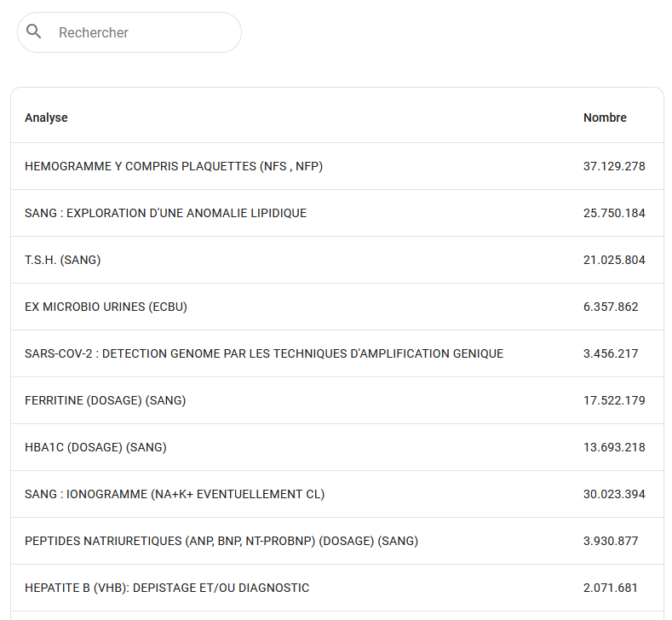Click the T.S.H. (SANG) row
Viewport: 672px width, 620px height.
tap(62, 260)
